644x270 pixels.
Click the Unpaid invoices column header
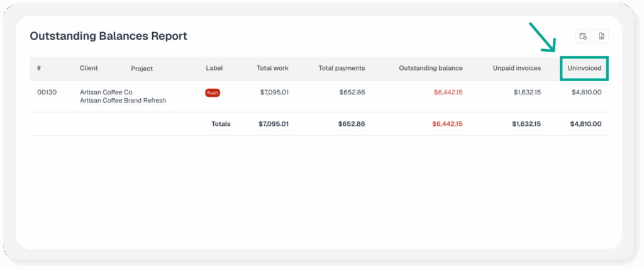[516, 68]
